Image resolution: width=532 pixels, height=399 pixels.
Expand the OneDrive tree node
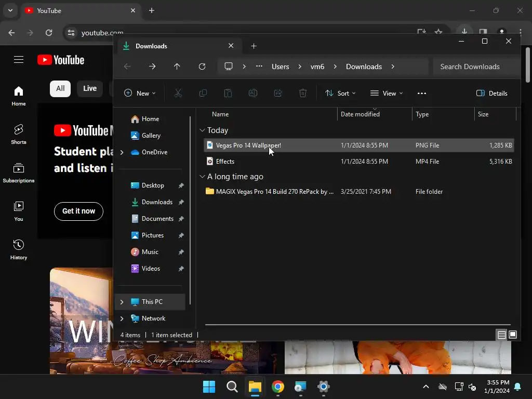pos(122,152)
